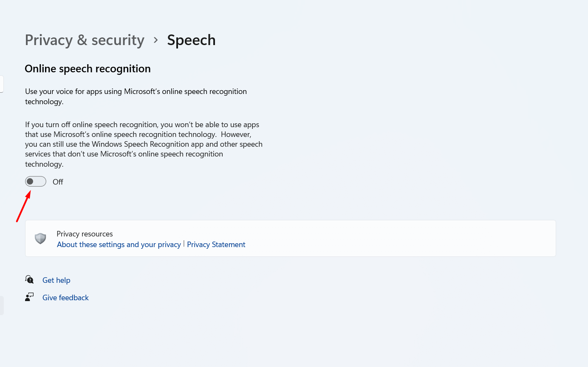
Task: Open the Speech breadcrumb entry
Action: coord(191,40)
